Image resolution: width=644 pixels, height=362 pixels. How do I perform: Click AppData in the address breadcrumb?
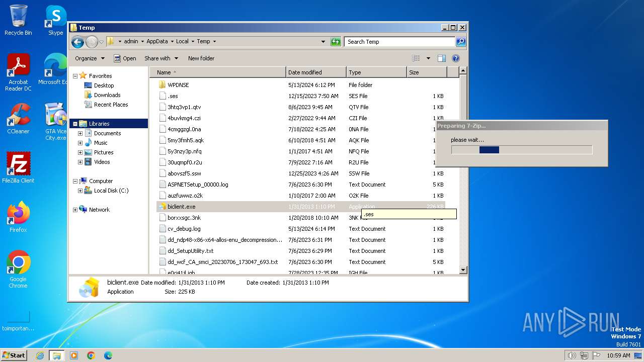pos(157,42)
